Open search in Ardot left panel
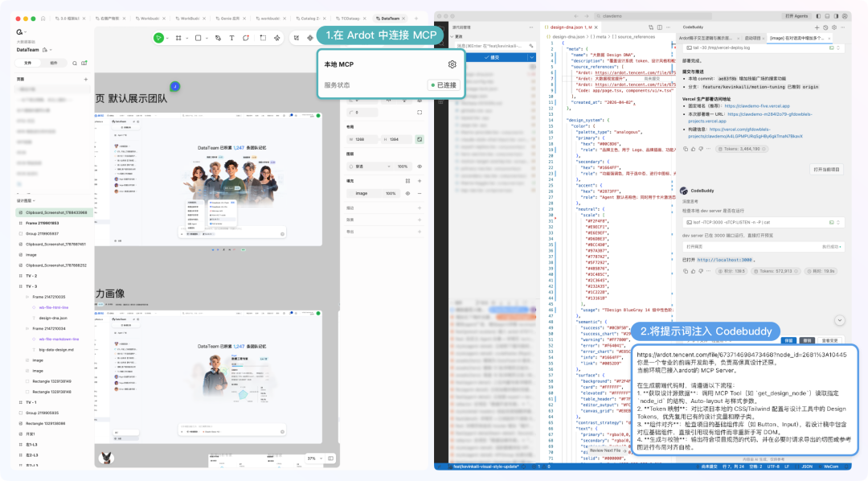The image size is (868, 481). [75, 64]
